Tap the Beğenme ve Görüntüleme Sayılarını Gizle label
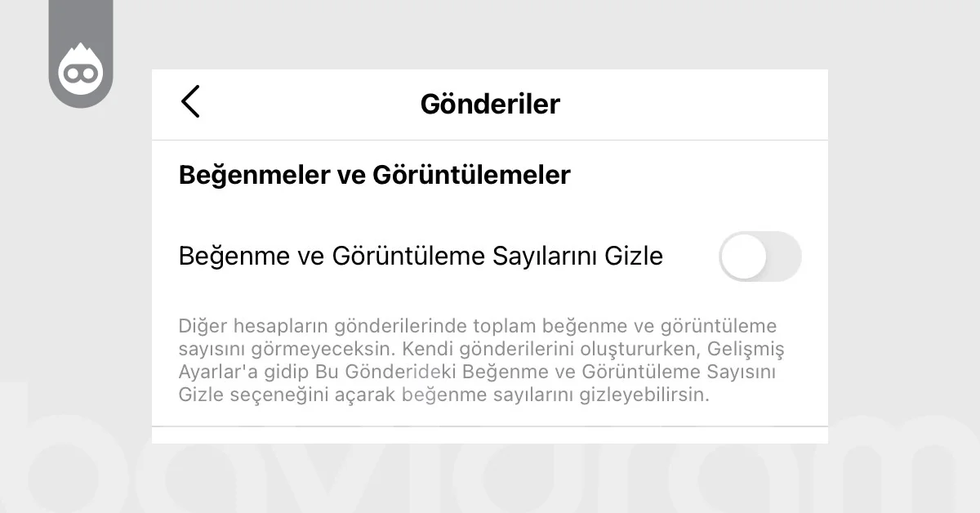Screen dimensions: 980x513 [421, 256]
